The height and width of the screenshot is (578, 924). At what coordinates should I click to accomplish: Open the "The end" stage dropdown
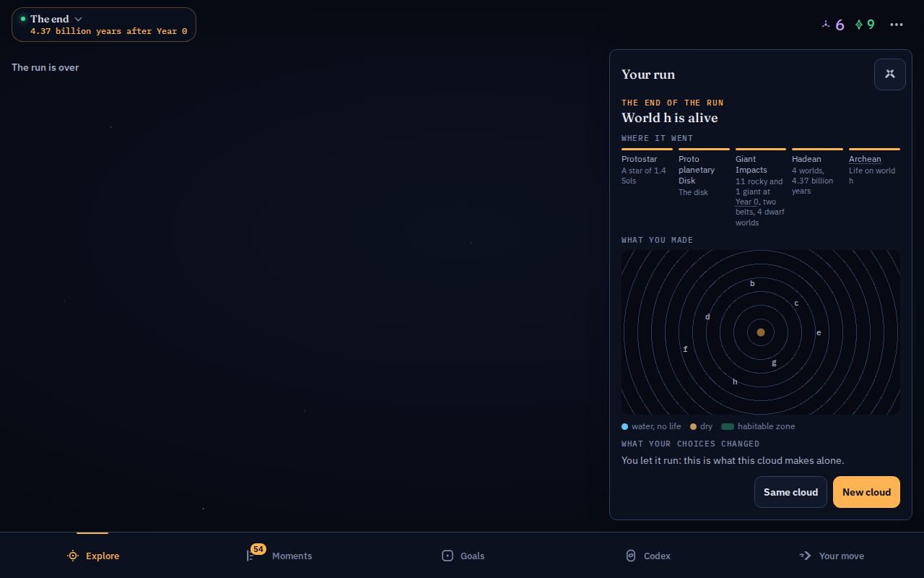coord(103,25)
